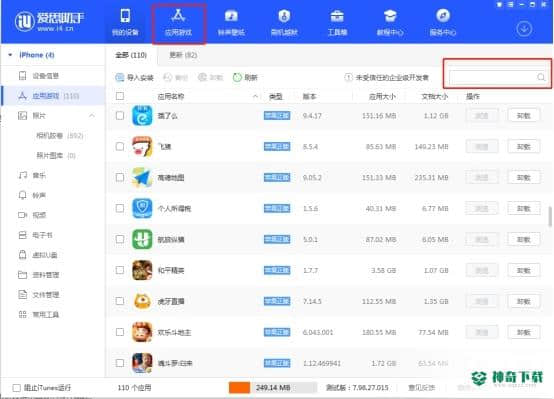
Task: Open E-books in the sidebar
Action: point(53,235)
